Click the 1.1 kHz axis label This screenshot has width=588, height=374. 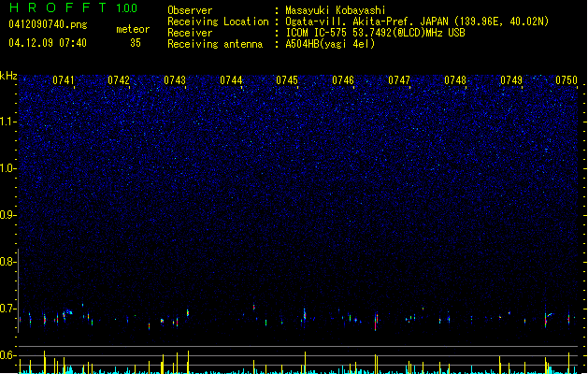coord(8,122)
